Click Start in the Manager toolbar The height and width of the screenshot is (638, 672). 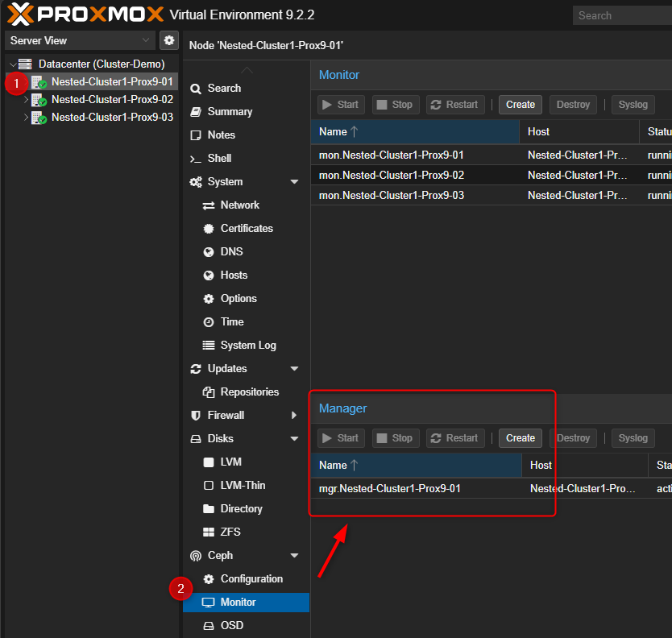(341, 438)
